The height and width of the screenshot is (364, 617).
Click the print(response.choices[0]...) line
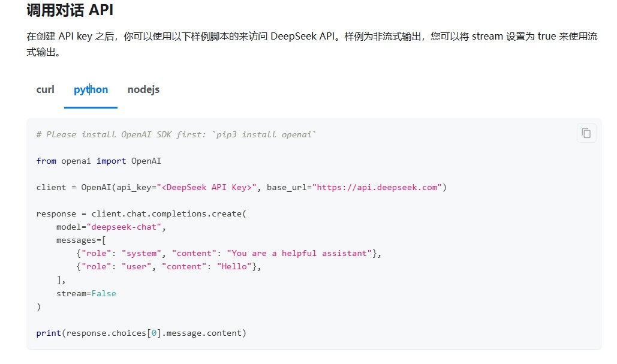click(141, 333)
